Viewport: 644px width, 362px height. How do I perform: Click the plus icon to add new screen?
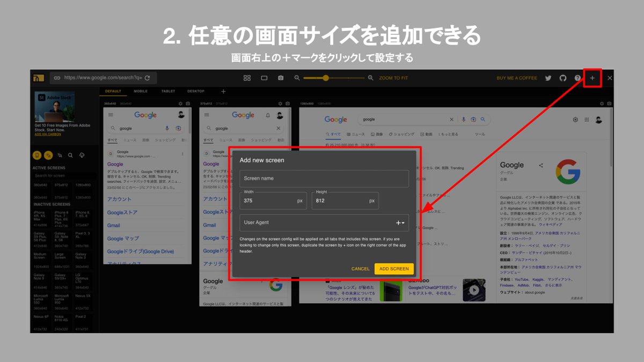[592, 78]
